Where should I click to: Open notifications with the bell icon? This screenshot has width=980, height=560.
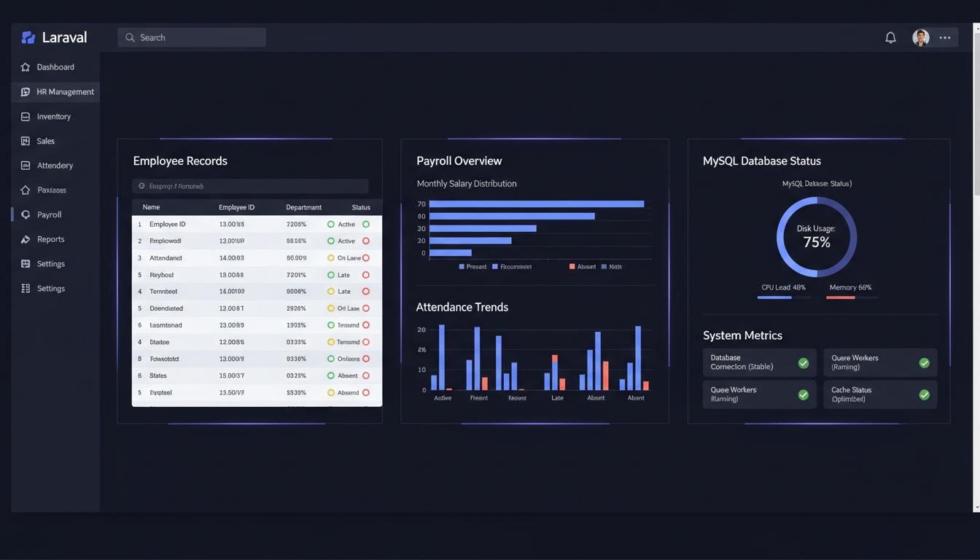tap(890, 37)
